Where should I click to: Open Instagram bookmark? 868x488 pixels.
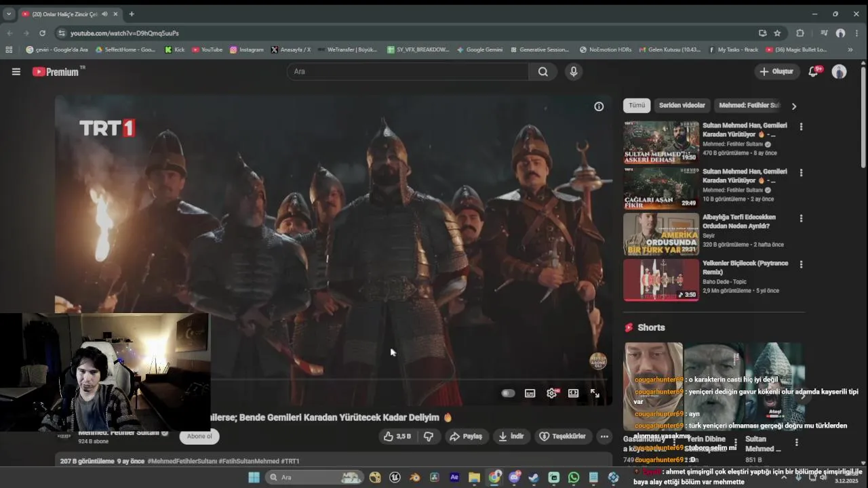pos(246,49)
